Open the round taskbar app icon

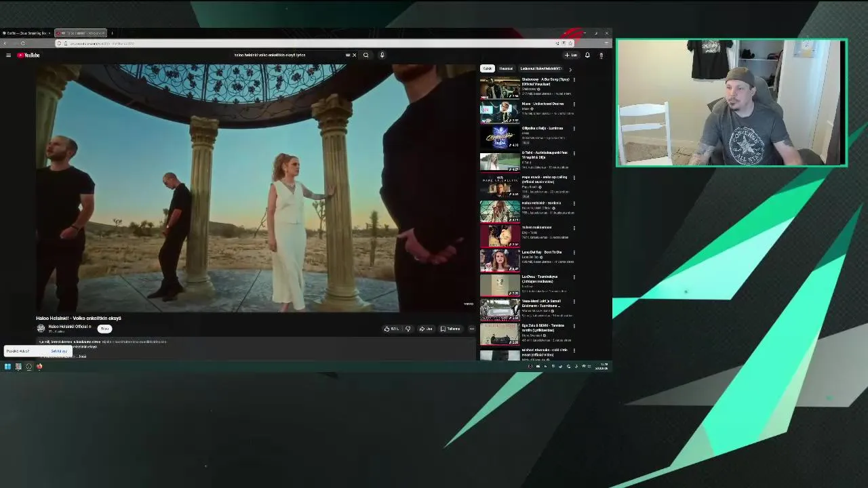point(28,367)
